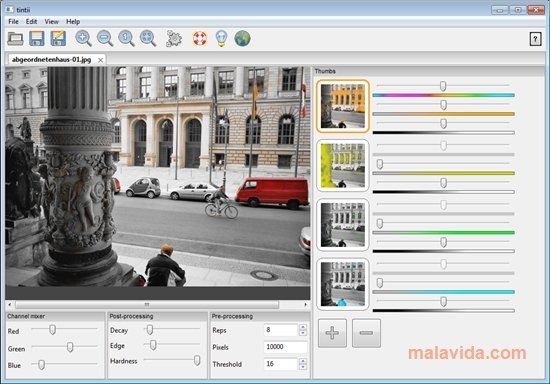Fit image to window magnifier icon
Viewport: 550px width, 384px height.
point(148,39)
